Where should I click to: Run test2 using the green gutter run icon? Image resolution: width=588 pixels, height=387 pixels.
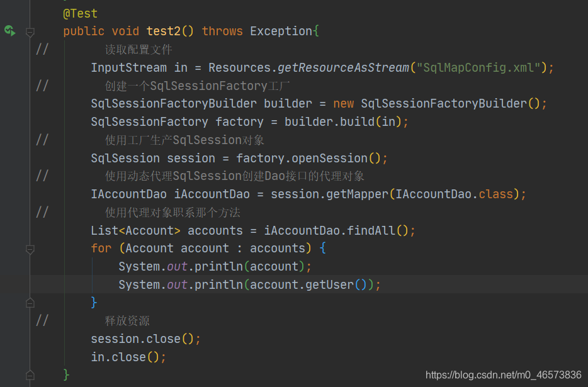coord(9,31)
